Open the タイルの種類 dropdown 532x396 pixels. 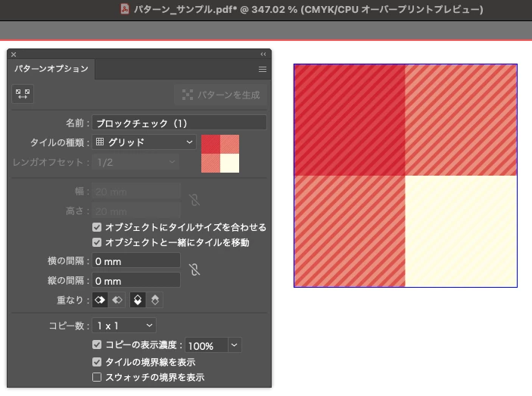[x=145, y=142]
